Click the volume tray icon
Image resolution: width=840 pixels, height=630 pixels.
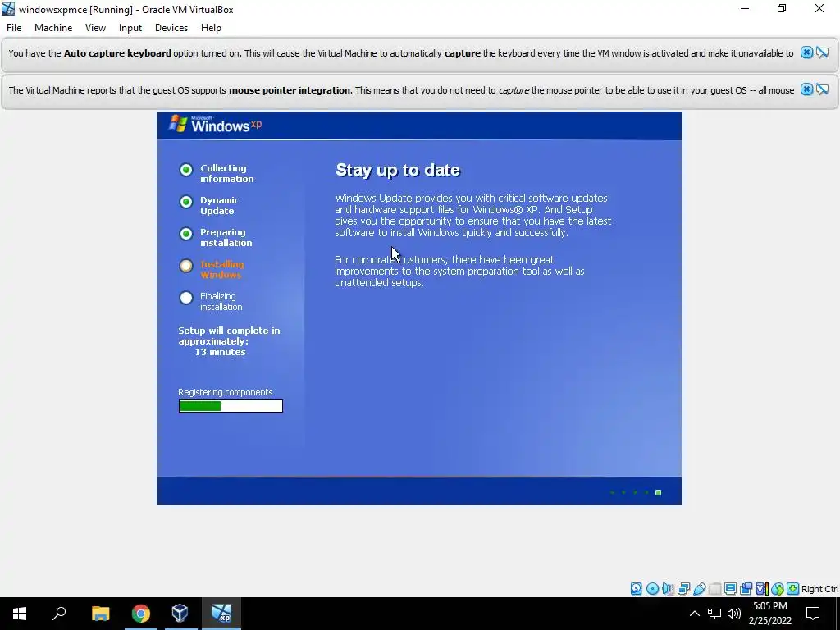[x=734, y=614]
